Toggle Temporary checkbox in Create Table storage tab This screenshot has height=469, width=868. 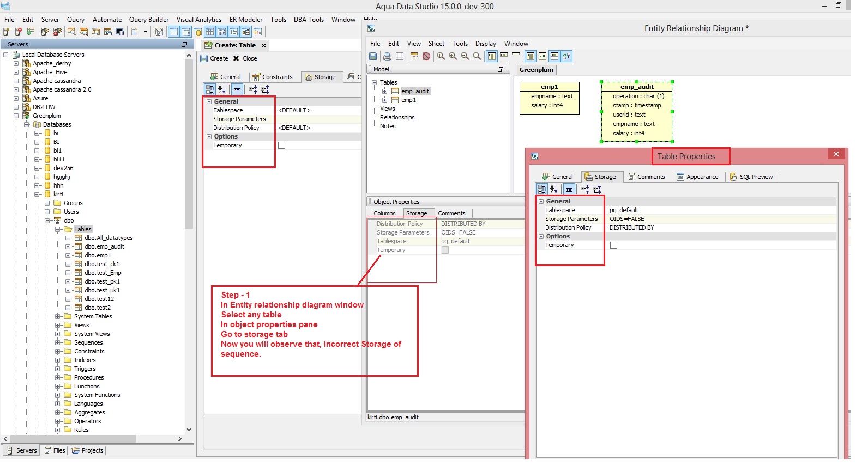coord(282,146)
